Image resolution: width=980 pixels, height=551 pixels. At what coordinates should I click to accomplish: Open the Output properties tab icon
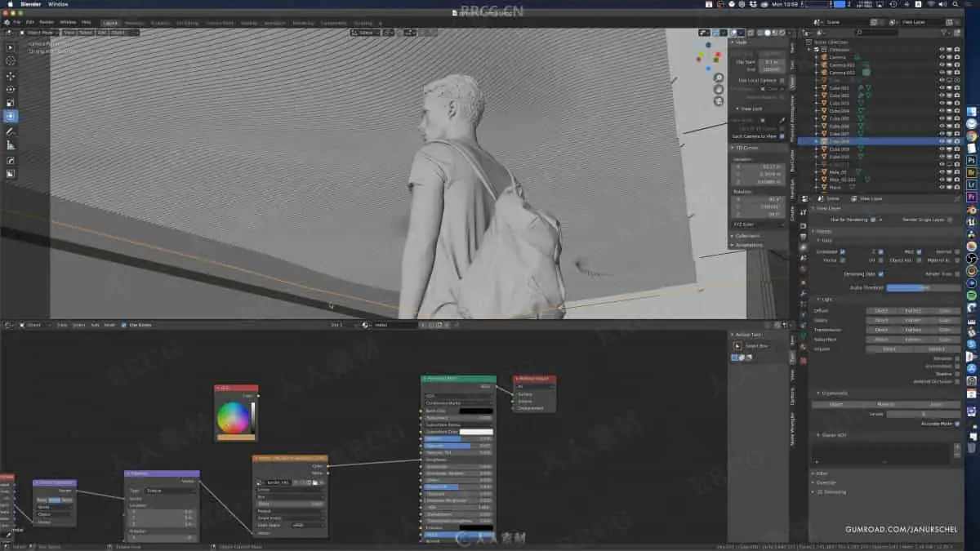tap(803, 236)
